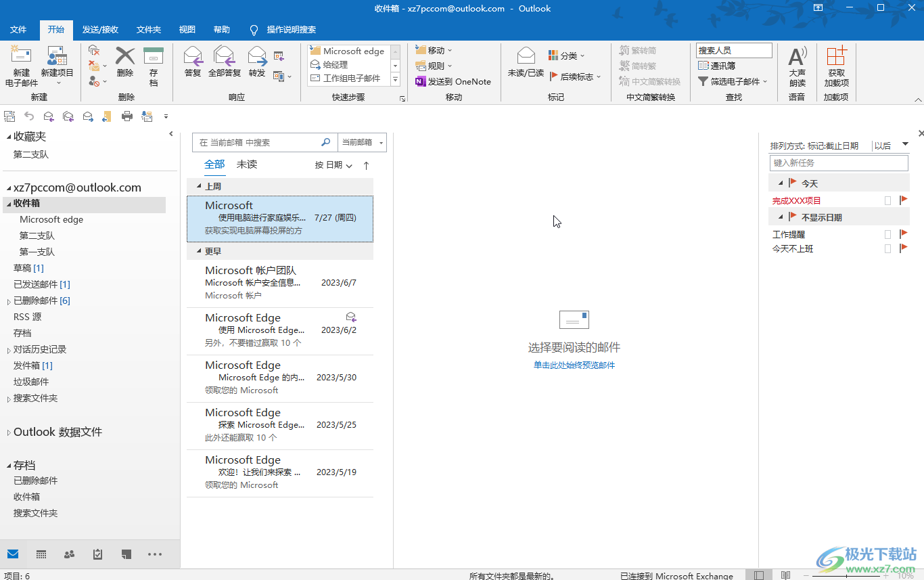
Task: Click the ignore conversation icon in 删除 group
Action: pyautogui.click(x=94, y=50)
